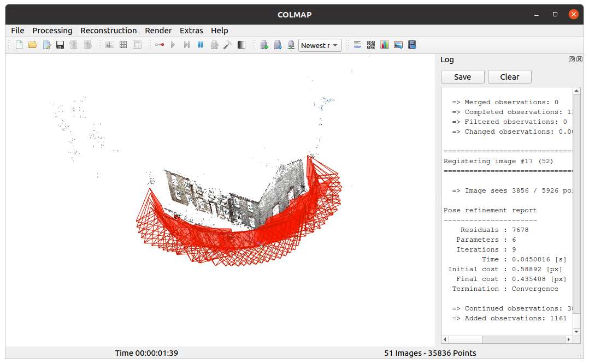The height and width of the screenshot is (364, 589).
Task: Click the render icon with blue arrow
Action: pos(278,45)
